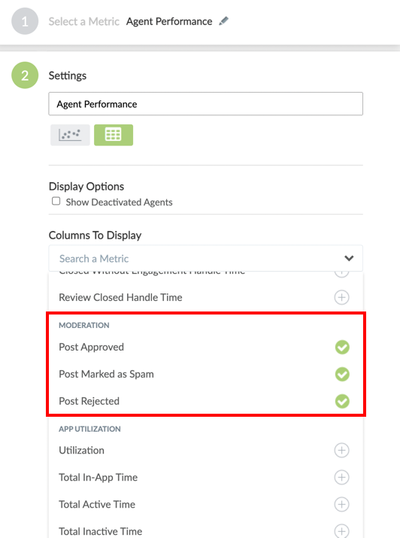The image size is (400, 538).
Task: Add Utilization column using plus icon
Action: (342, 450)
